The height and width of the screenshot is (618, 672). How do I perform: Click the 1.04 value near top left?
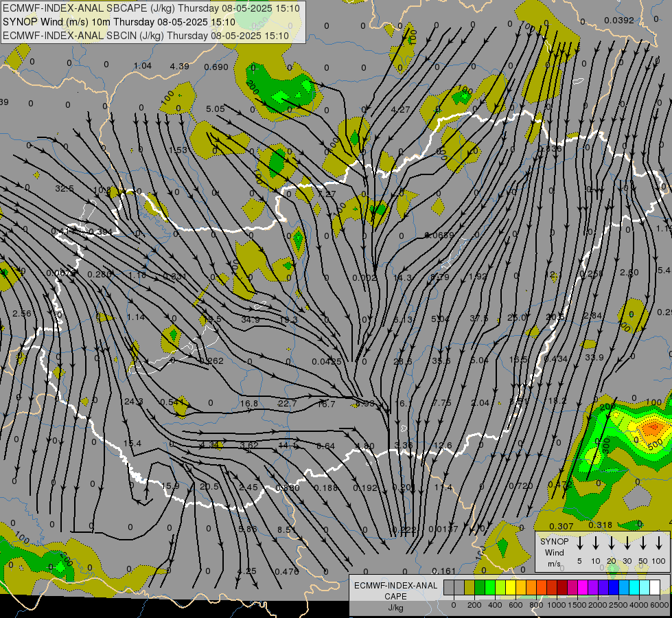[x=143, y=66]
